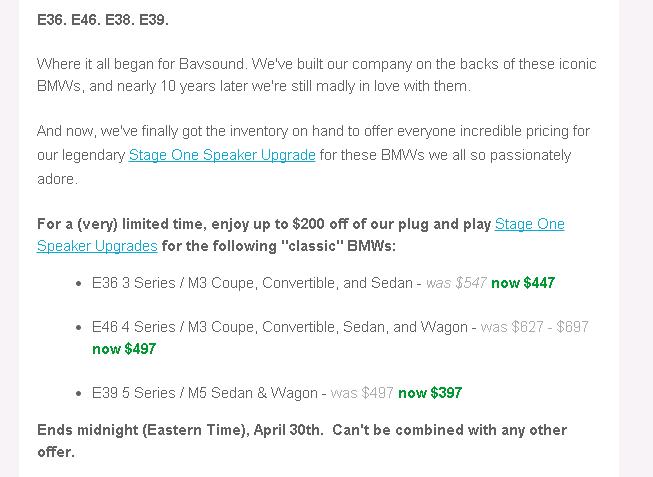653x477 pixels.
Task: Select the green "now $497" price
Action: coord(124,349)
